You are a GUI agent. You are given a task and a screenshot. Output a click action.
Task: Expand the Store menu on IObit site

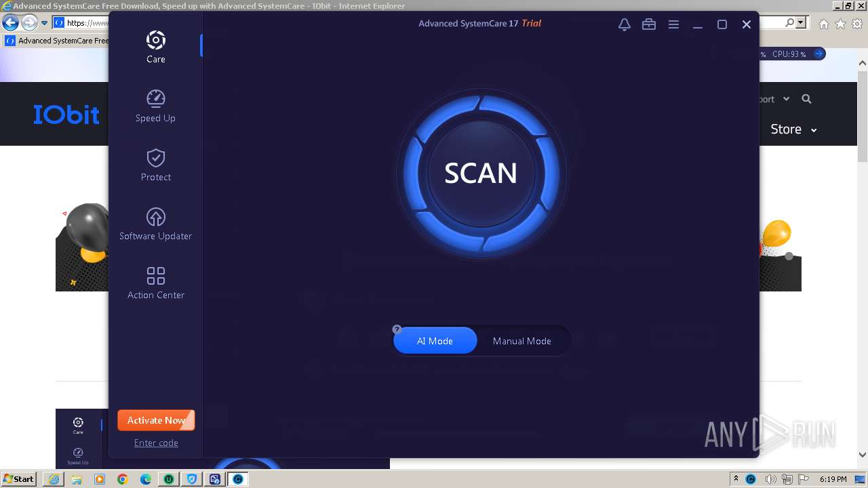[x=793, y=129]
